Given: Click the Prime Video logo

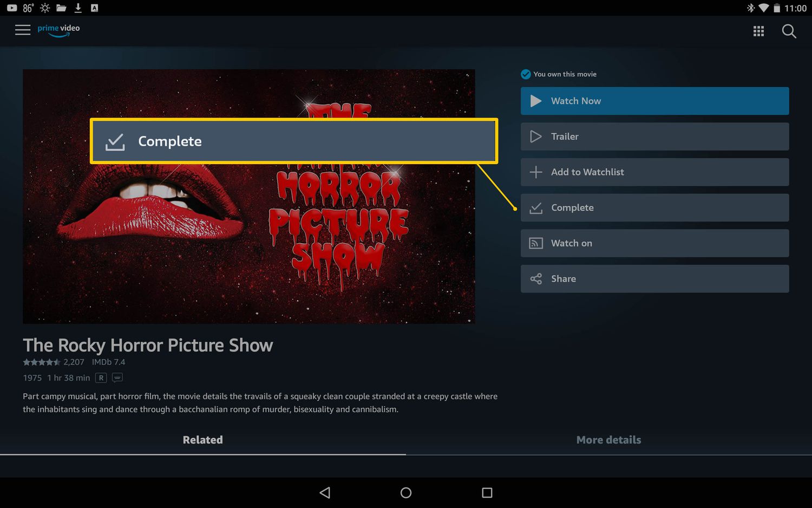Looking at the screenshot, I should [x=58, y=30].
